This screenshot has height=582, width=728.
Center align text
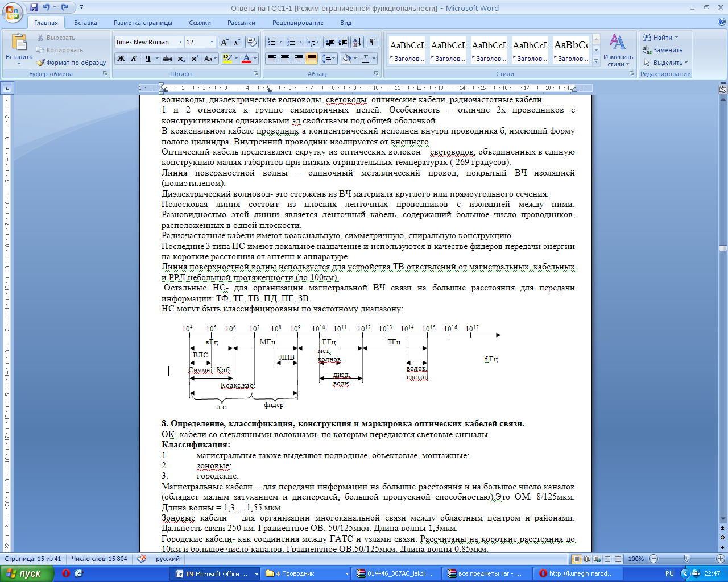click(x=285, y=59)
